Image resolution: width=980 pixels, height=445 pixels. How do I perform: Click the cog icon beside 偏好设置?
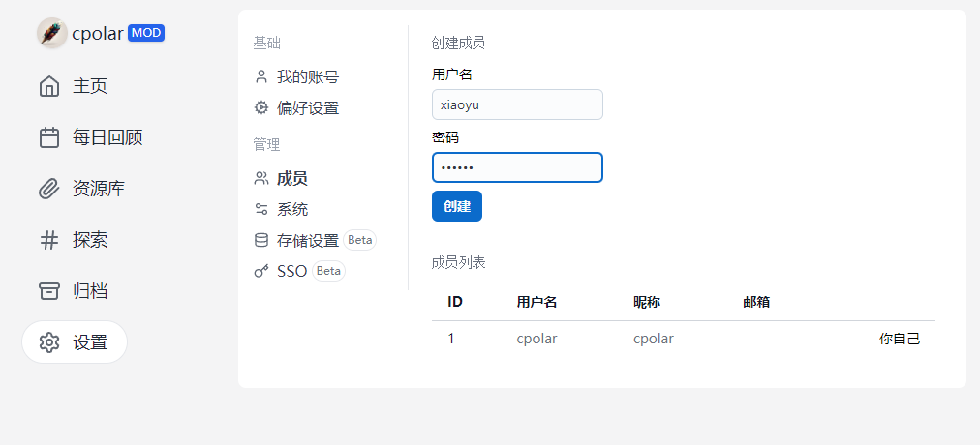[261, 108]
